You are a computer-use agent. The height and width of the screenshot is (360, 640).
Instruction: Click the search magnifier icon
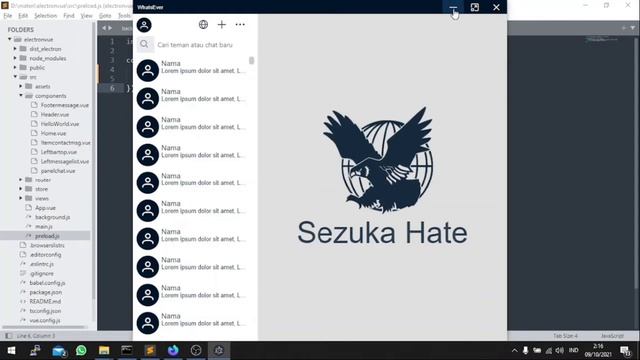click(x=144, y=44)
